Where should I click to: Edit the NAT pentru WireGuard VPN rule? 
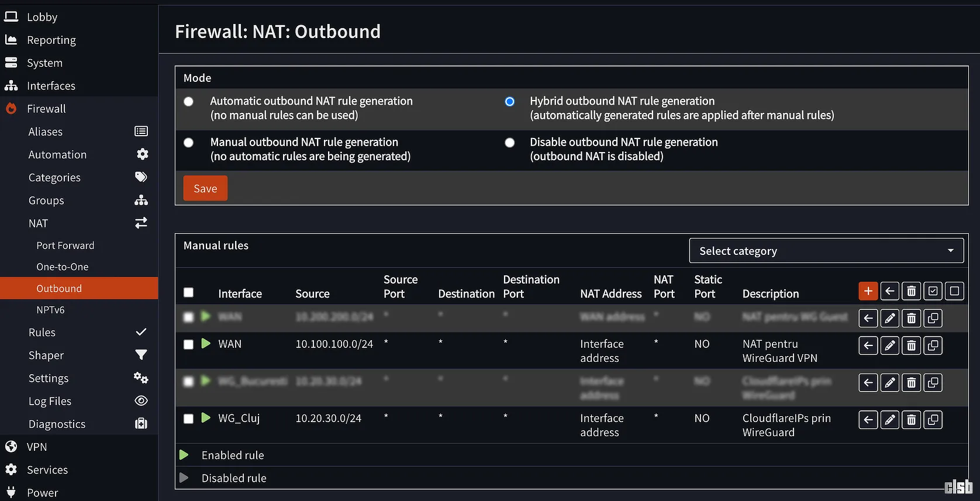point(889,345)
